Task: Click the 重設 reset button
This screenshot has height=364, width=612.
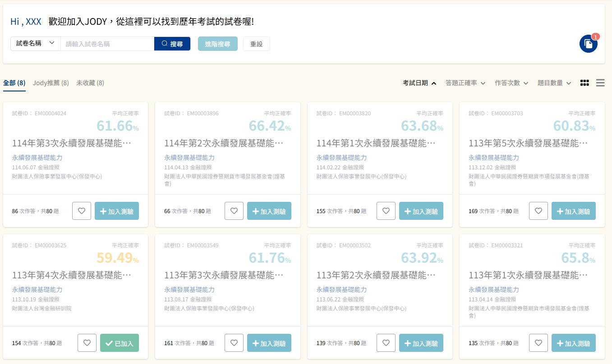Action: [x=256, y=44]
